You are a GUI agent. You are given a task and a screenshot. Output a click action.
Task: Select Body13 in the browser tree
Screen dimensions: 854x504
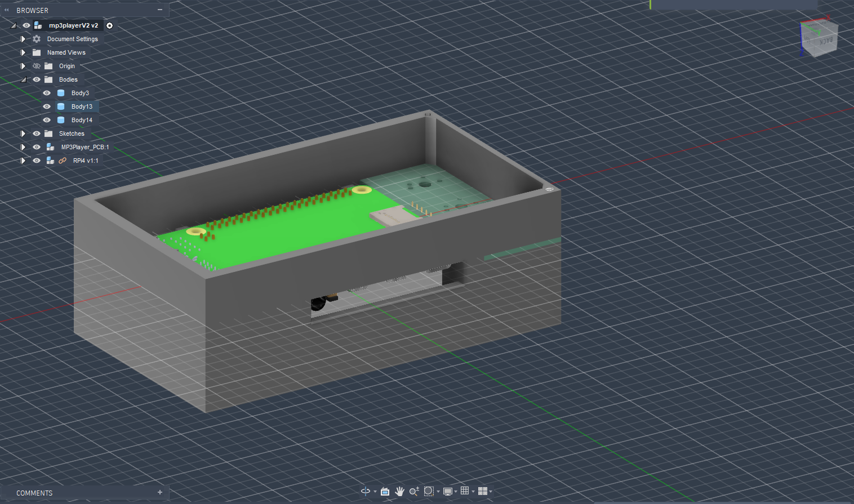(82, 106)
